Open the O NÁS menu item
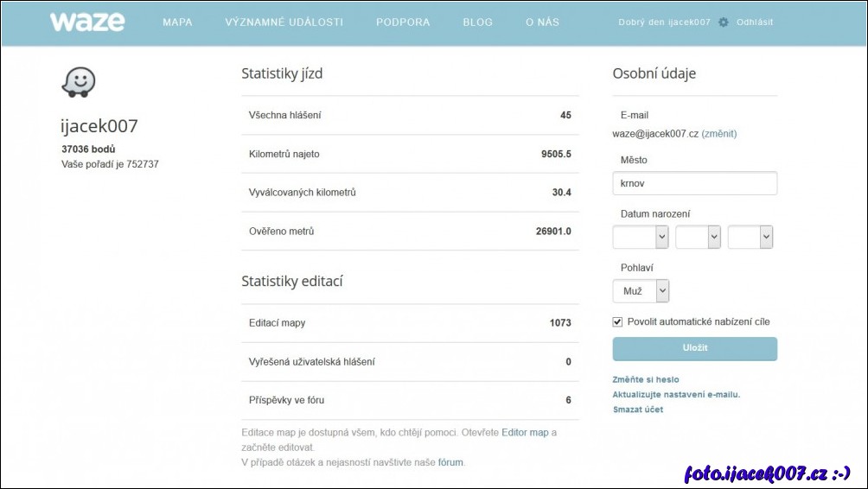 [x=542, y=22]
